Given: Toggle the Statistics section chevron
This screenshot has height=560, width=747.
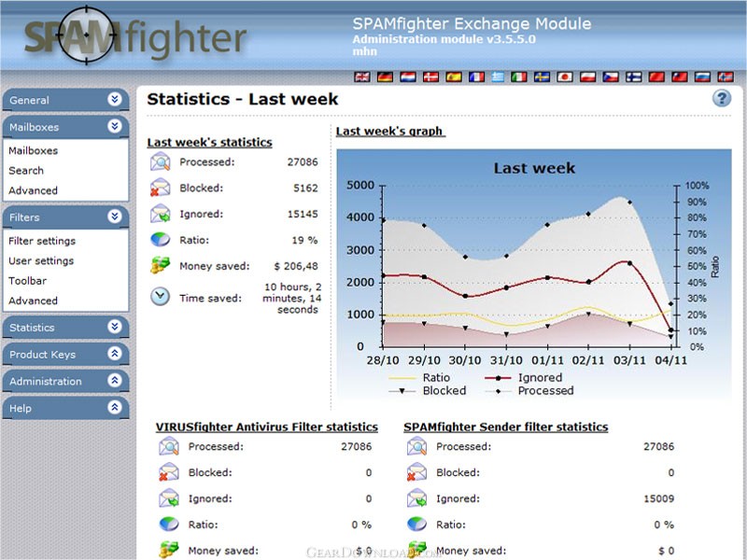Looking at the screenshot, I should coord(114,327).
